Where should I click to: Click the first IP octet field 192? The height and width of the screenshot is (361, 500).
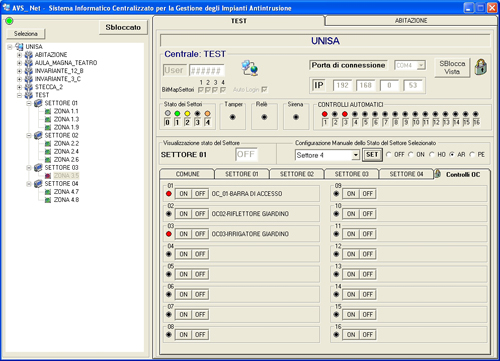coord(343,85)
